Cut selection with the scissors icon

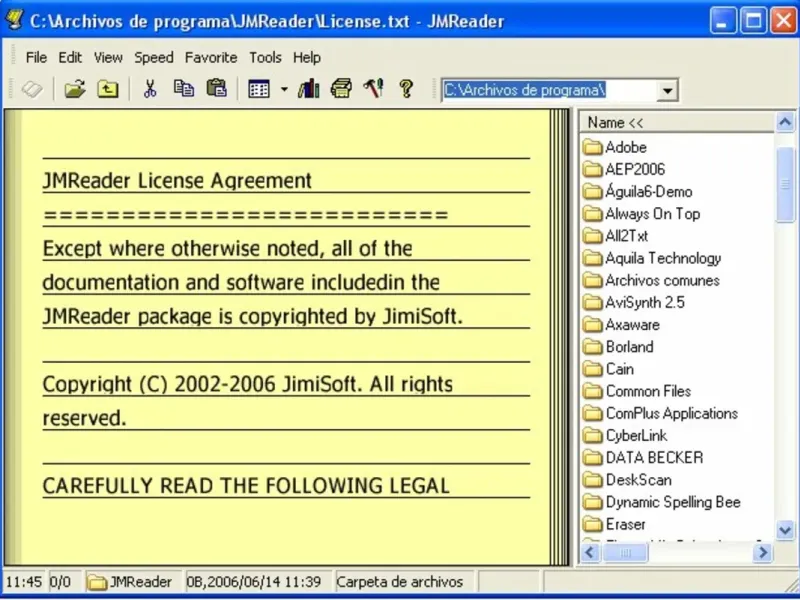(149, 90)
